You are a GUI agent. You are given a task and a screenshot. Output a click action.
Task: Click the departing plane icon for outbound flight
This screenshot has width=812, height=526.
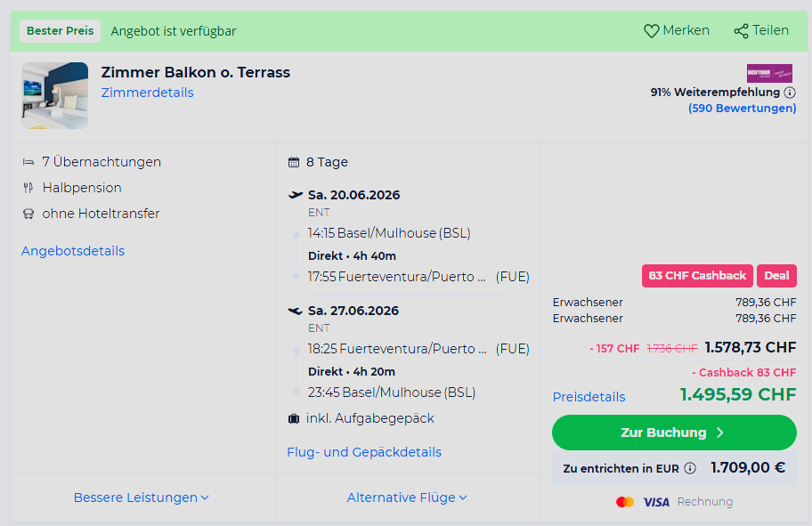tap(296, 195)
